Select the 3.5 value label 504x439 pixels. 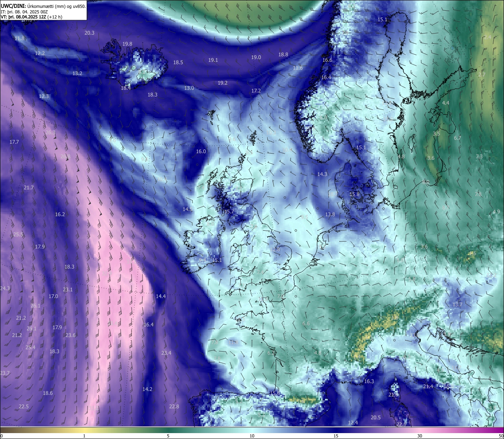tap(436, 134)
